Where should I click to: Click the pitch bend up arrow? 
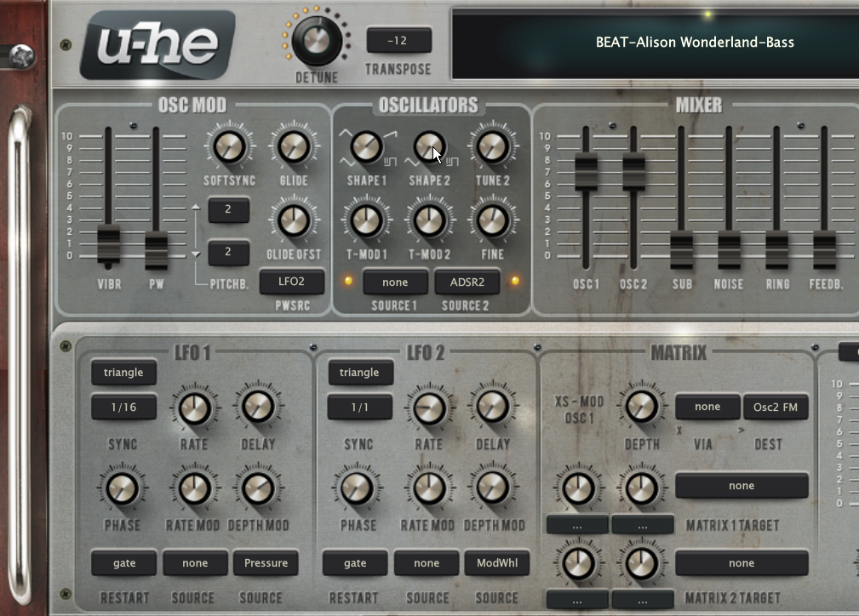coord(195,207)
